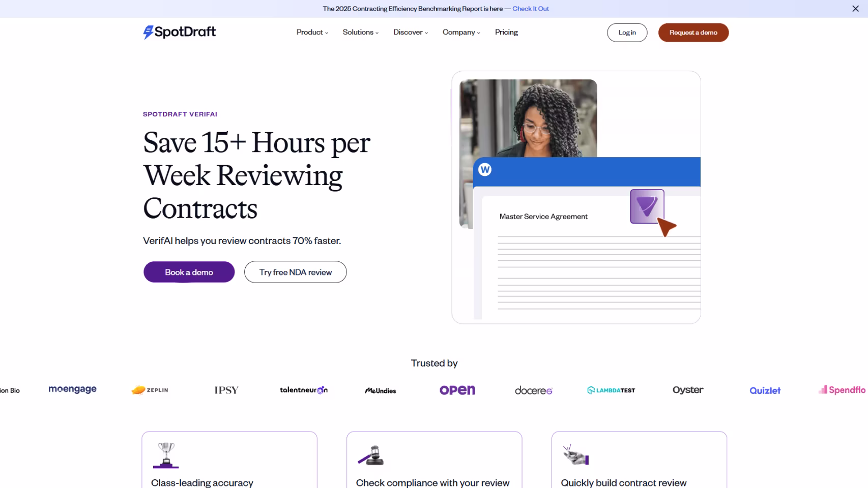Click the VerifAI purple shield icon

tap(647, 206)
